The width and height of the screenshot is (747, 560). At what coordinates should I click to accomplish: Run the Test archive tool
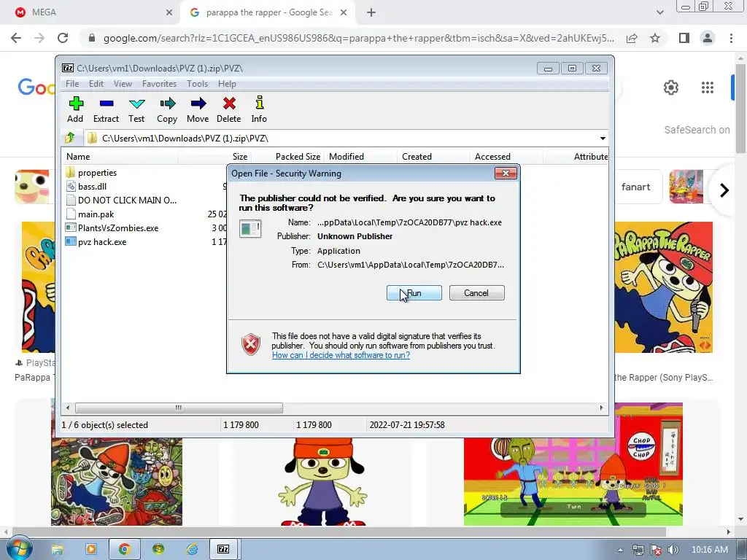136,109
